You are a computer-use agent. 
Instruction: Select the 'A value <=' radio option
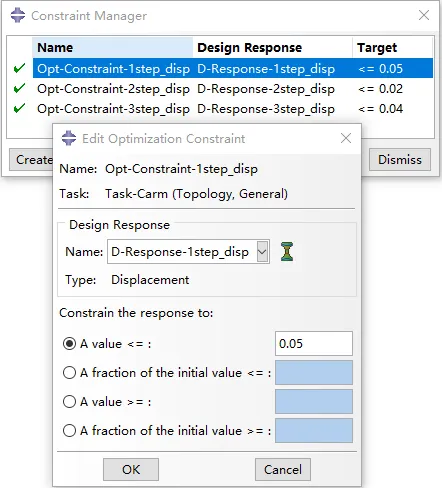[69, 344]
